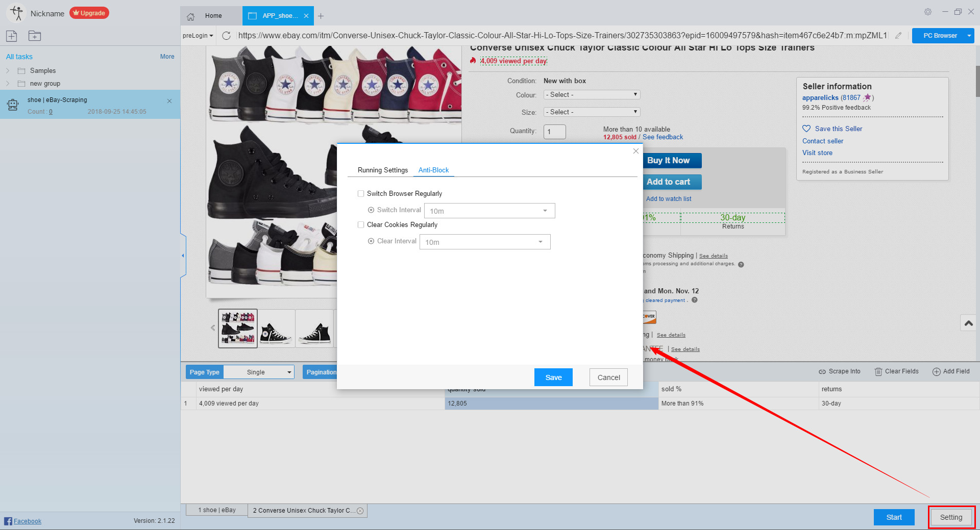Click the Add Field icon button
980x530 pixels.
point(937,372)
